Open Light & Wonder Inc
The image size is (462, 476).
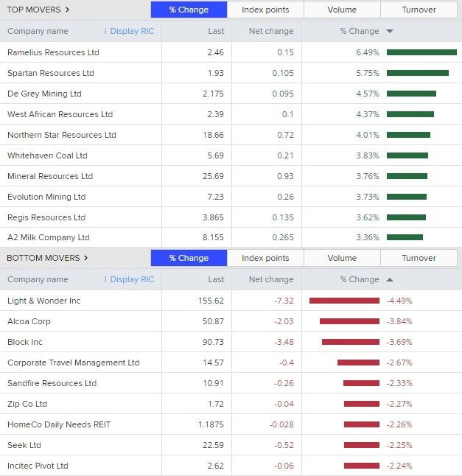click(x=44, y=301)
